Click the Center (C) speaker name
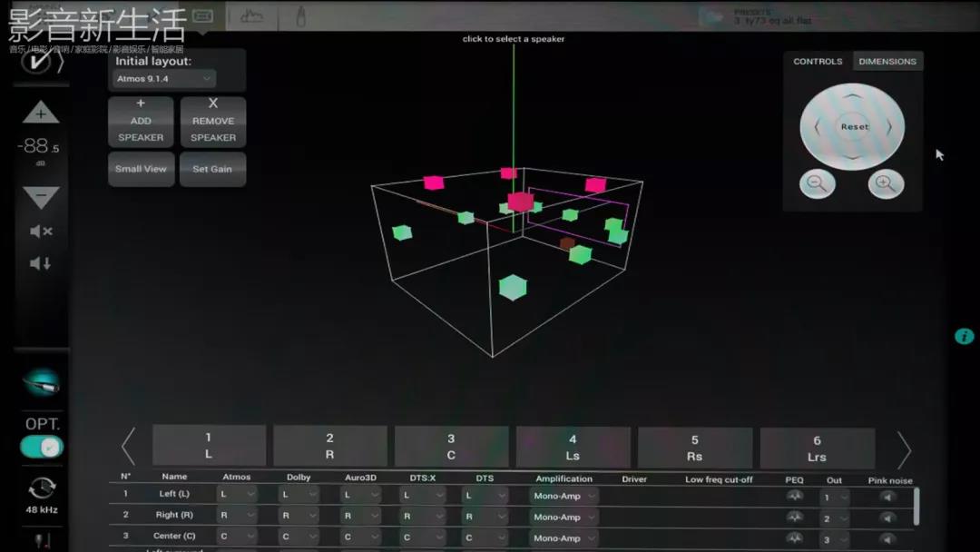 (x=174, y=536)
